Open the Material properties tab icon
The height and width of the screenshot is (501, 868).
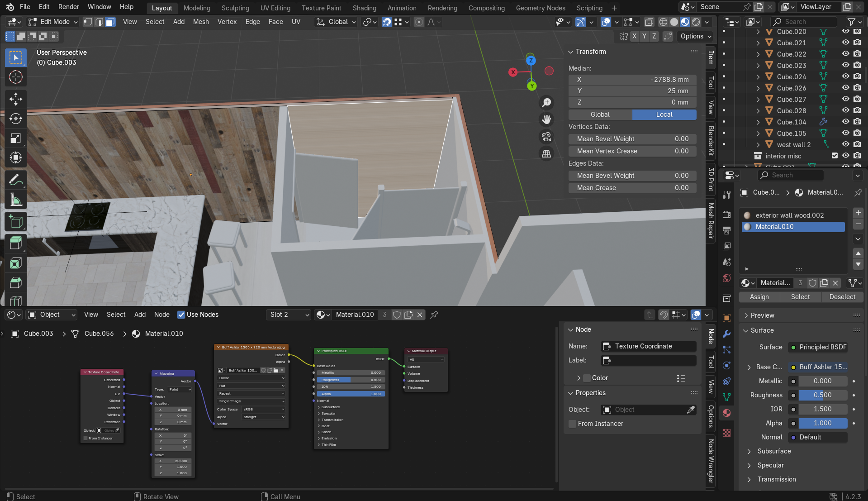tap(726, 413)
